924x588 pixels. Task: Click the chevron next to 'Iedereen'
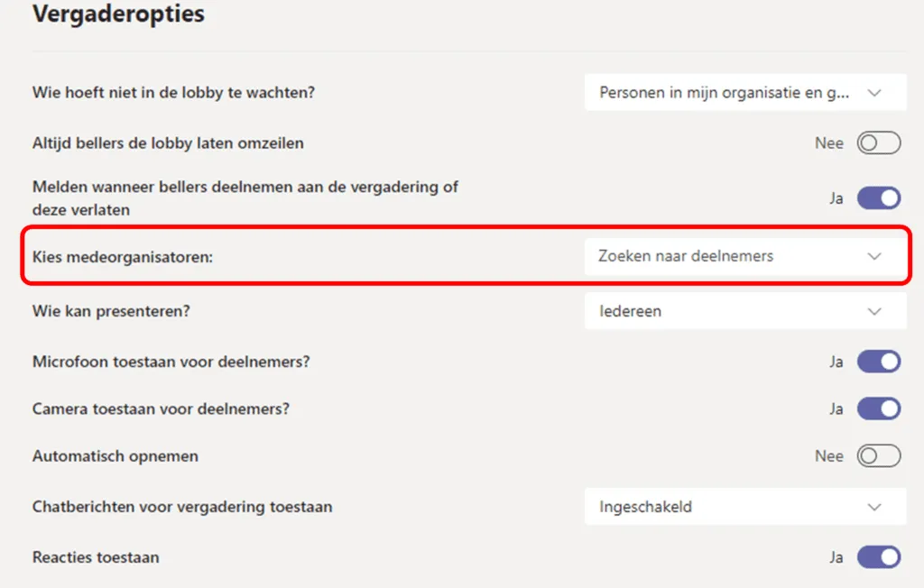click(x=873, y=310)
